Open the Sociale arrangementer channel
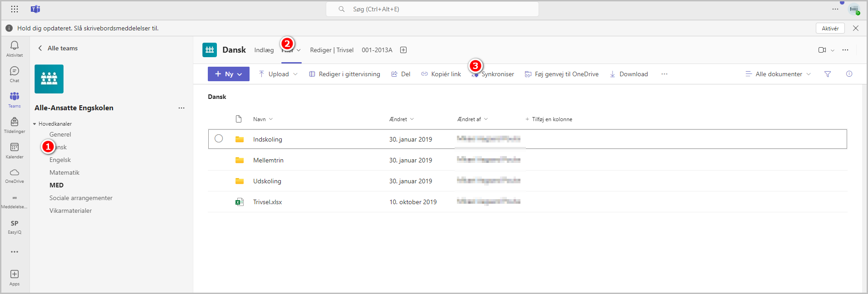Viewport: 868px width, 294px height. (81, 198)
